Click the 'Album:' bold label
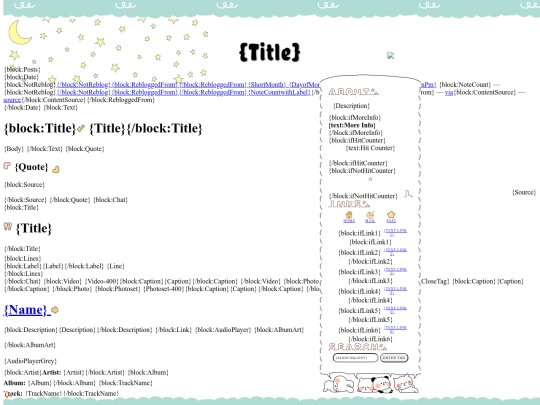Screen dimensions: 540x405 tap(14, 383)
